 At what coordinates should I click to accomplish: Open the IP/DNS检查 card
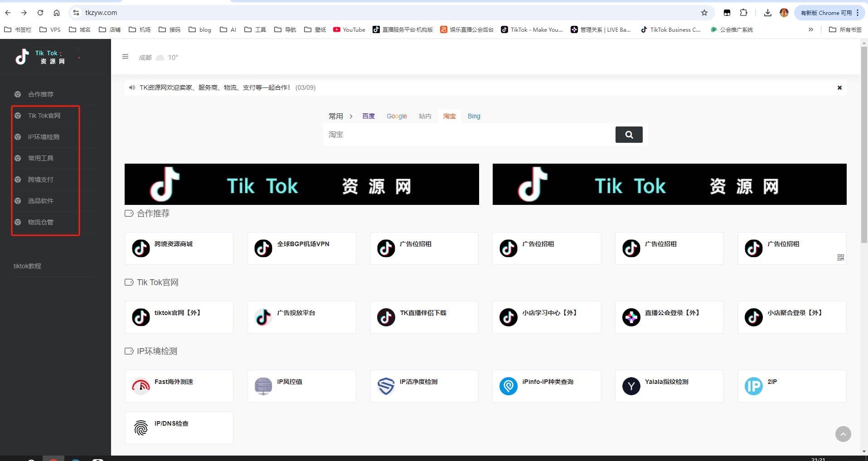pos(179,428)
